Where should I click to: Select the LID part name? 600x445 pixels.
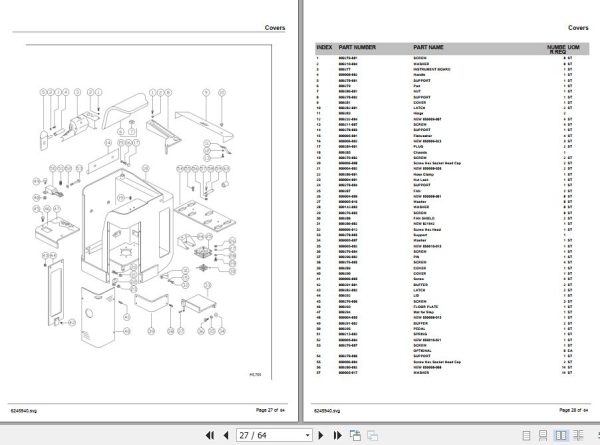416,295
